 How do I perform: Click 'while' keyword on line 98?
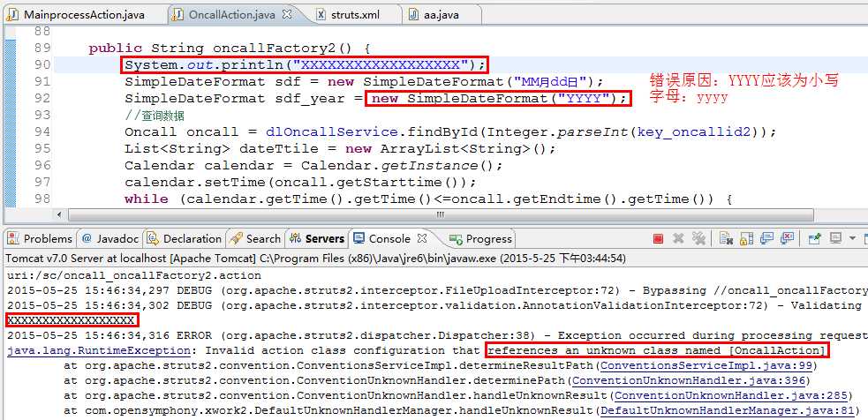(147, 199)
